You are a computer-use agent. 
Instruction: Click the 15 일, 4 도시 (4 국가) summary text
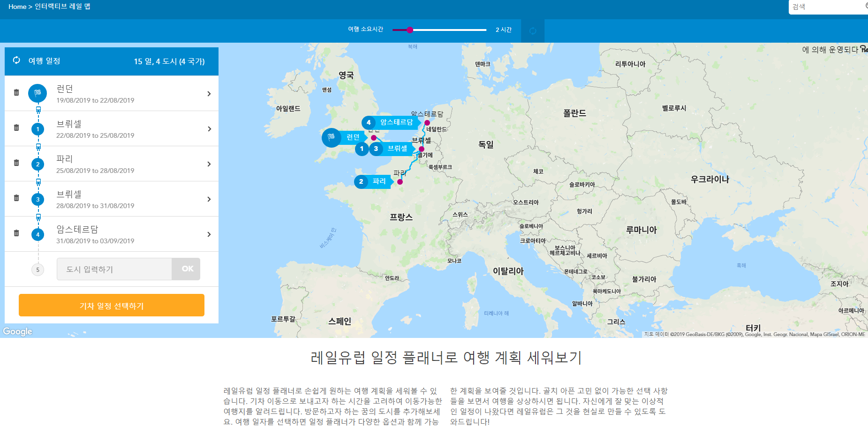169,61
